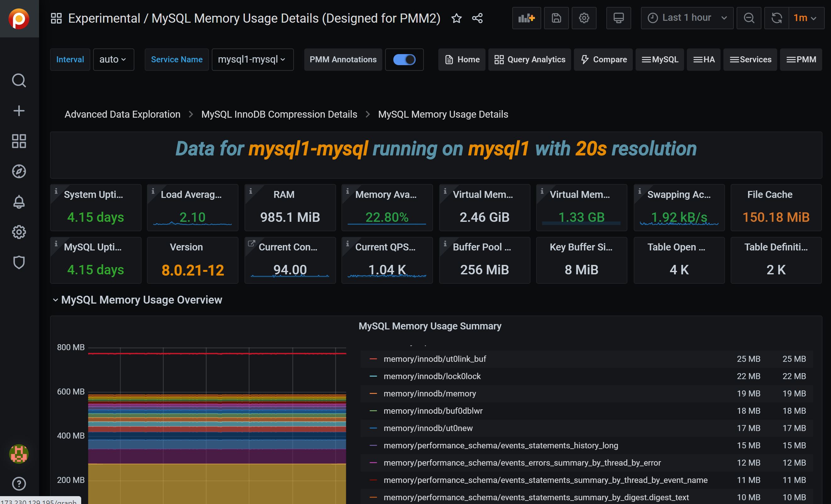Mark dashboard as favorite star
This screenshot has height=504, width=831.
(456, 18)
